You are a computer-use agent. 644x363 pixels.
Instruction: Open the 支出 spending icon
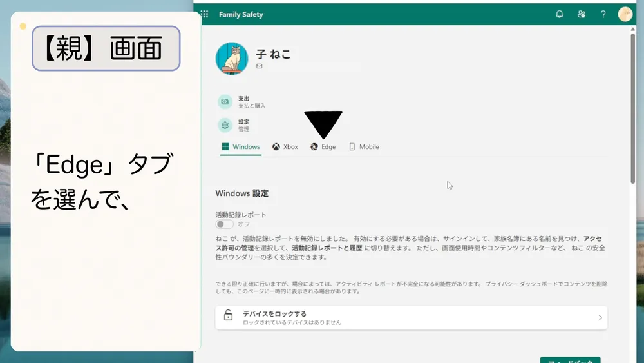click(225, 101)
